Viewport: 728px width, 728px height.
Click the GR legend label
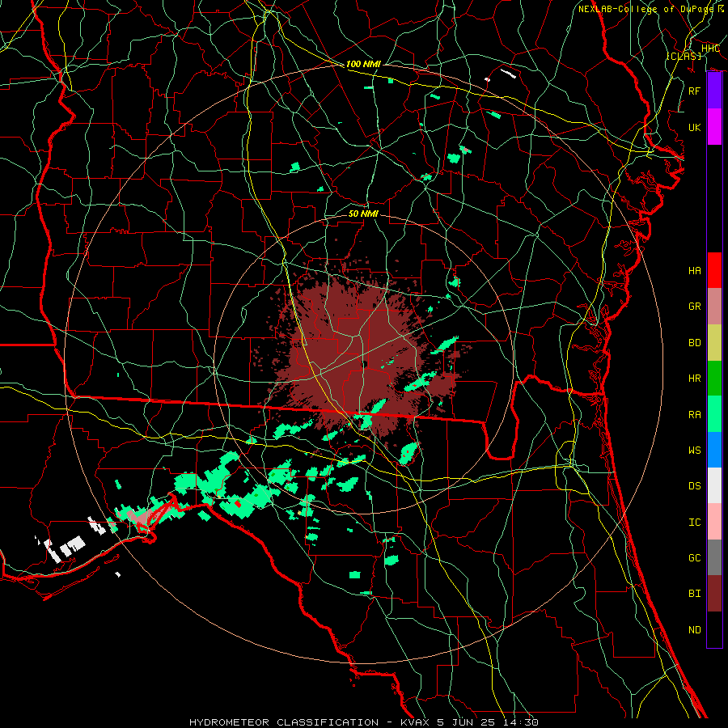pyautogui.click(x=694, y=307)
